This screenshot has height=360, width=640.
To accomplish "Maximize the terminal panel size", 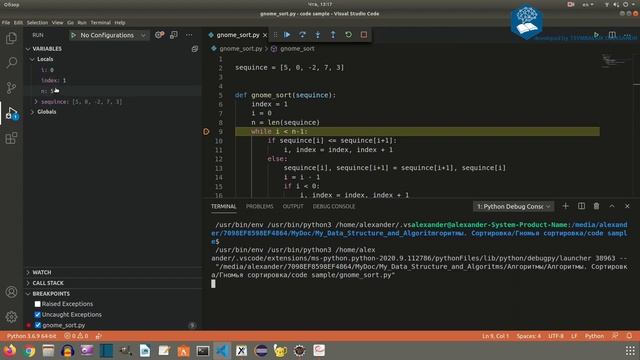I will (x=612, y=206).
